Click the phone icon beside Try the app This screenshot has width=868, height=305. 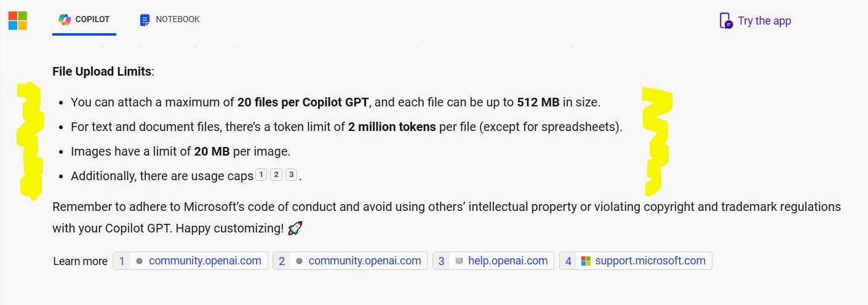pos(726,21)
